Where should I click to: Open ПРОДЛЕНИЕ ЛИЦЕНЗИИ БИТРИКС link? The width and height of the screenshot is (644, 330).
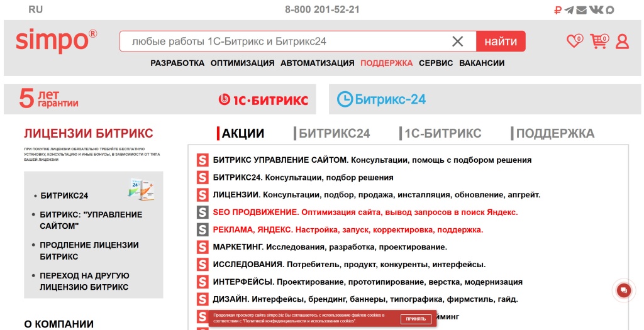pyautogui.click(x=89, y=251)
